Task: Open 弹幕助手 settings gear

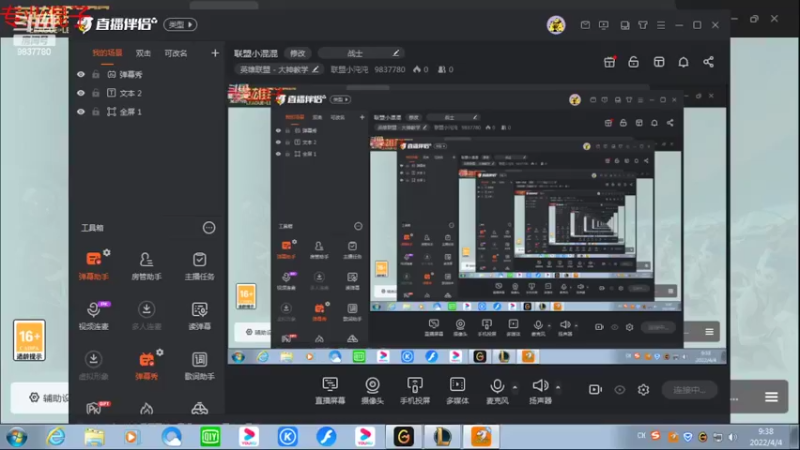Action: (107, 253)
